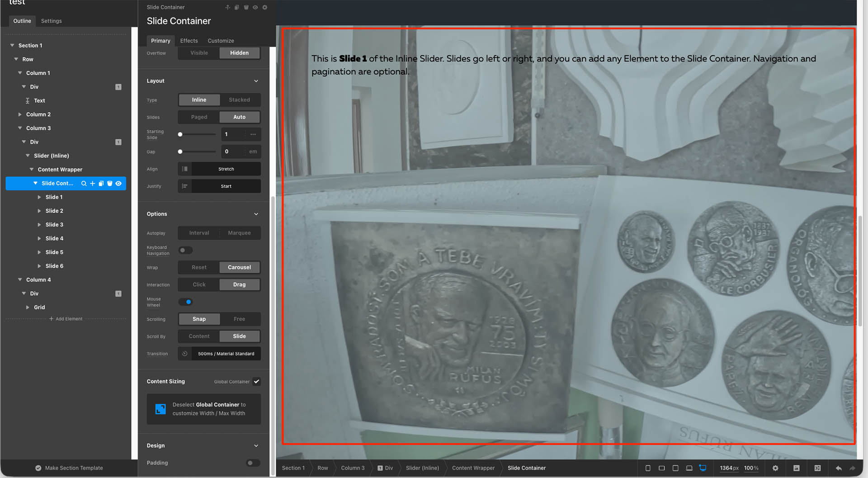This screenshot has height=478, width=868.
Task: Duplicate the Slide Container in the outline
Action: (101, 184)
